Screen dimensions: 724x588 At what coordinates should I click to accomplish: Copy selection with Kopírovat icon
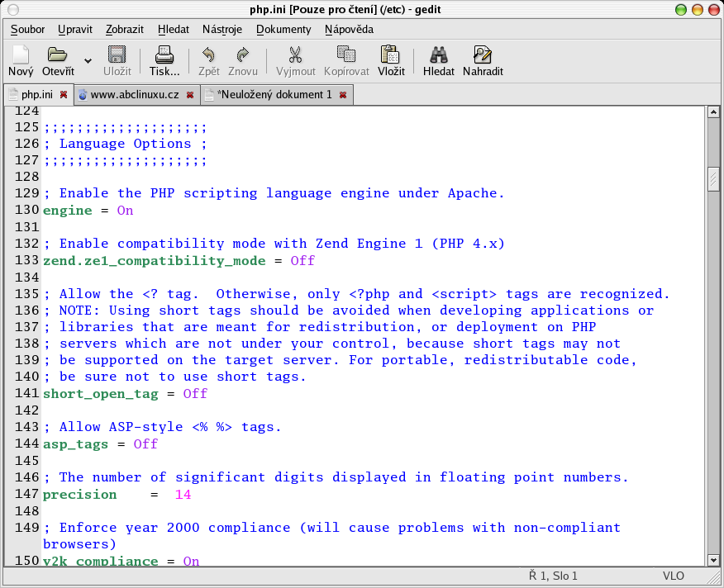(x=346, y=60)
